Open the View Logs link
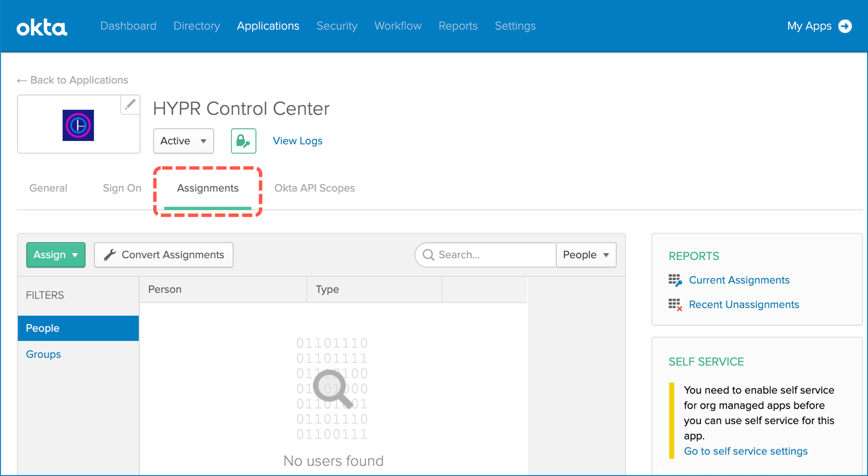Viewport: 868px width, 476px height. coord(298,141)
